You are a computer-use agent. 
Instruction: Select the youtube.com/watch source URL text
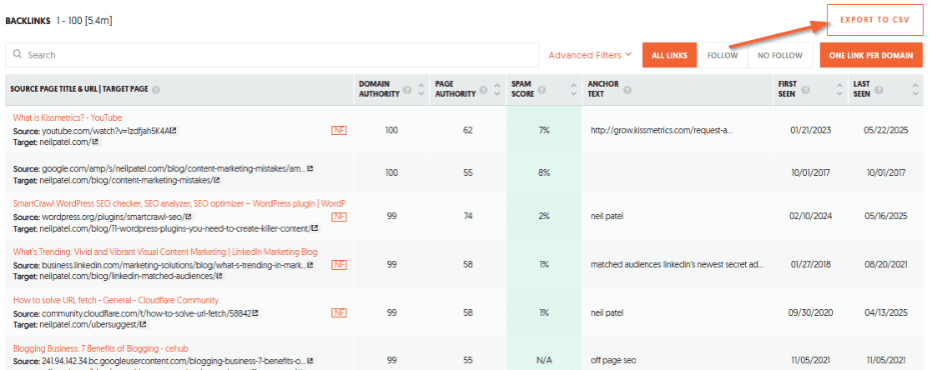107,131
